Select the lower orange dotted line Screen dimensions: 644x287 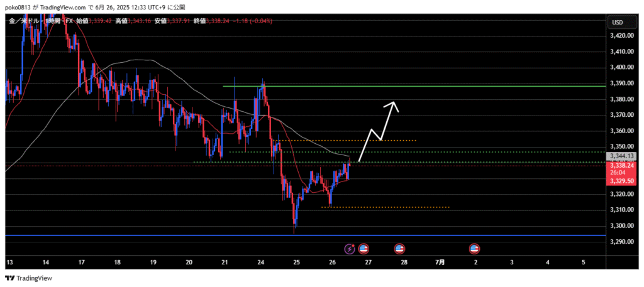tap(390, 207)
